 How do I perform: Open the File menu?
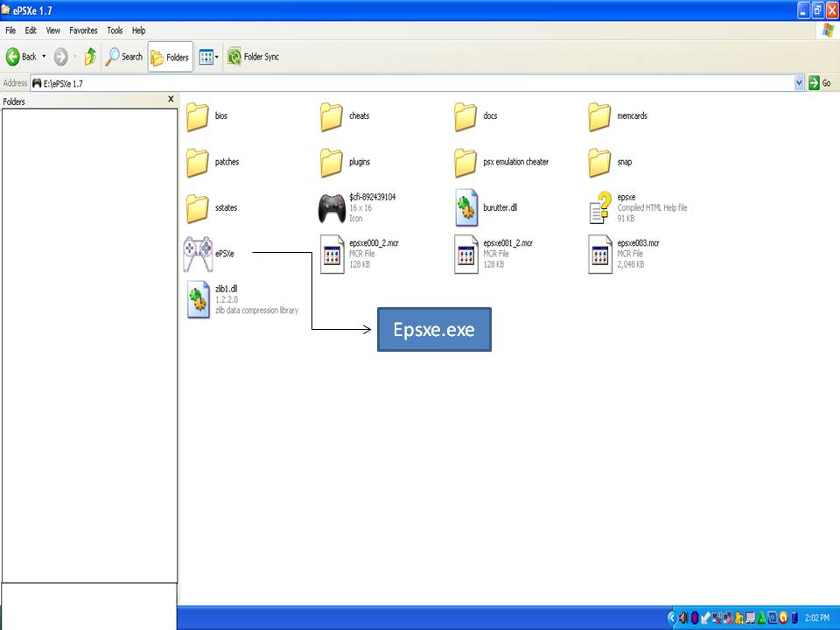point(10,31)
